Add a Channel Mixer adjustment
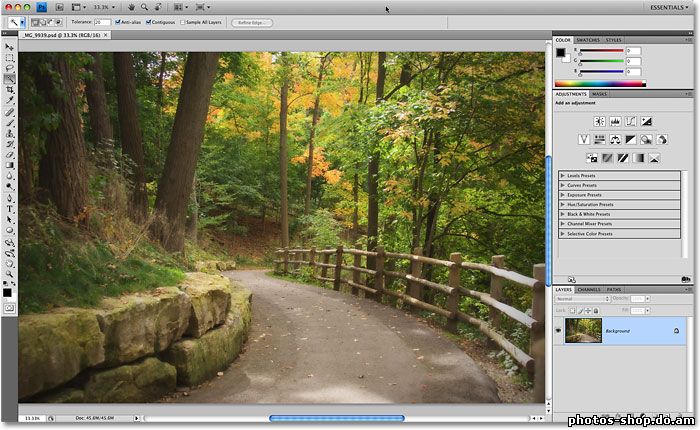Screen dimensions: 700x430 pyautogui.click(x=662, y=140)
